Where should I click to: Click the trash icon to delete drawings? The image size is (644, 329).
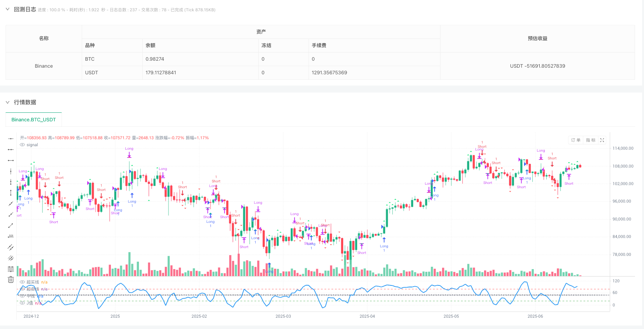11,280
